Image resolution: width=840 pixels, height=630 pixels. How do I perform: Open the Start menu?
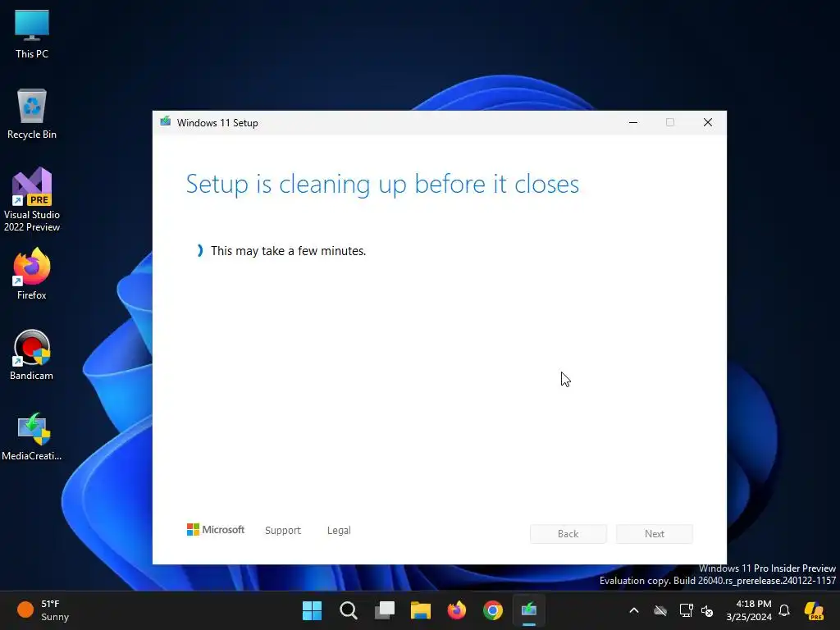[313, 610]
